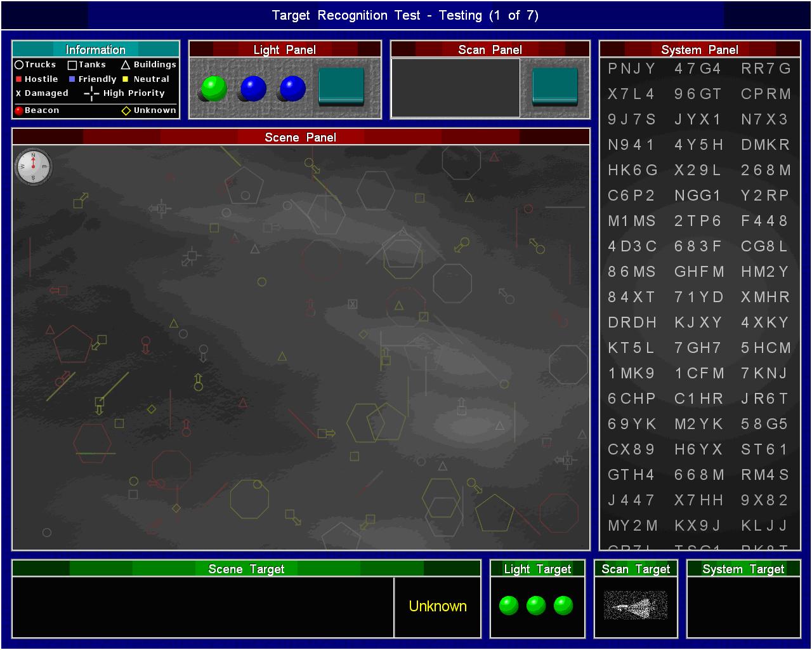Toggle the green light in Light Panel
Screen dimensions: 812x650
(x=214, y=89)
